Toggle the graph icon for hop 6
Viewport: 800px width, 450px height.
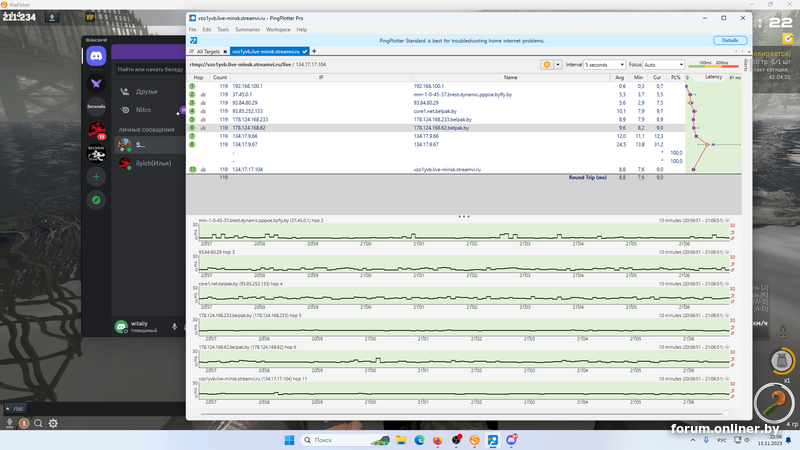point(203,128)
